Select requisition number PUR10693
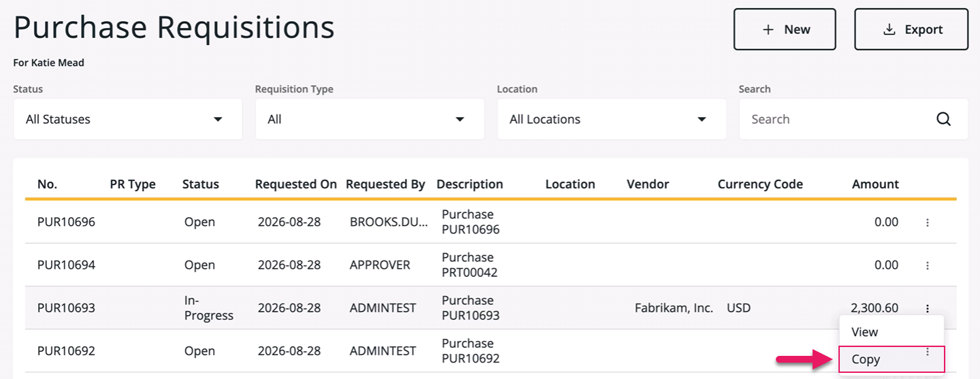Screen dimensions: 980x379 coord(66,308)
